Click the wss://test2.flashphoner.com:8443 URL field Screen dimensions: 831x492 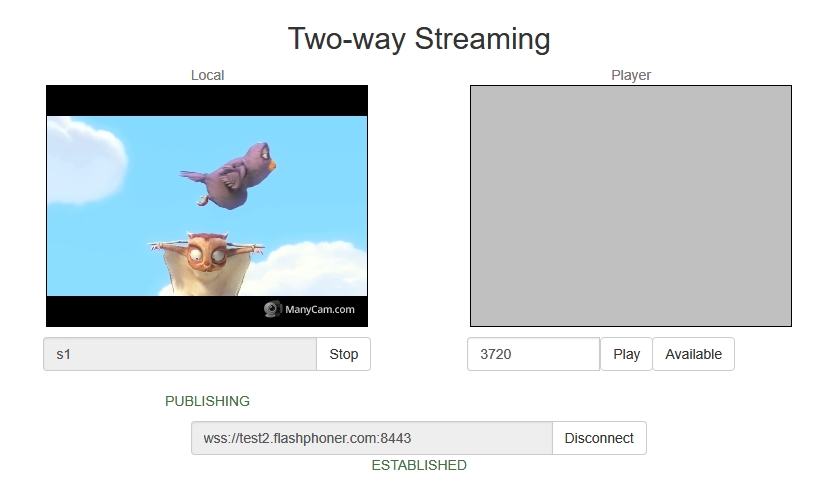click(371, 438)
